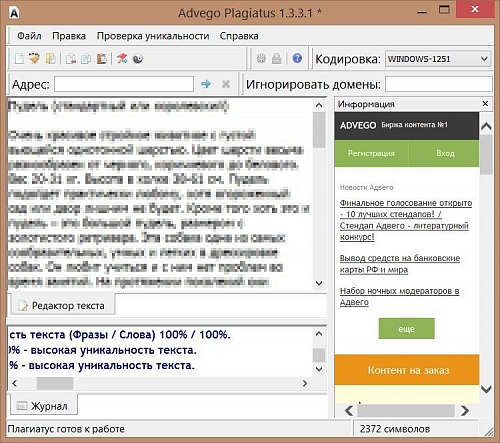Click the Новости Адвего heading text

(366, 187)
